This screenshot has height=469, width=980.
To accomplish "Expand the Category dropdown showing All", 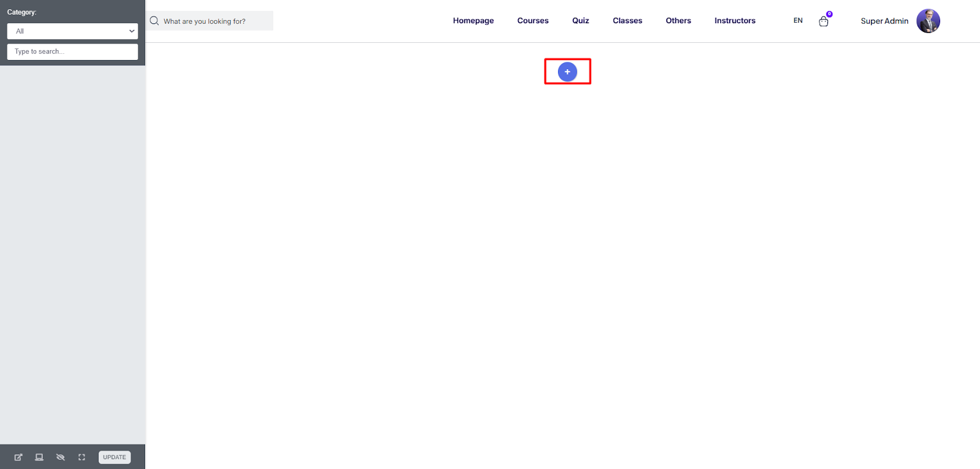I will tap(72, 31).
